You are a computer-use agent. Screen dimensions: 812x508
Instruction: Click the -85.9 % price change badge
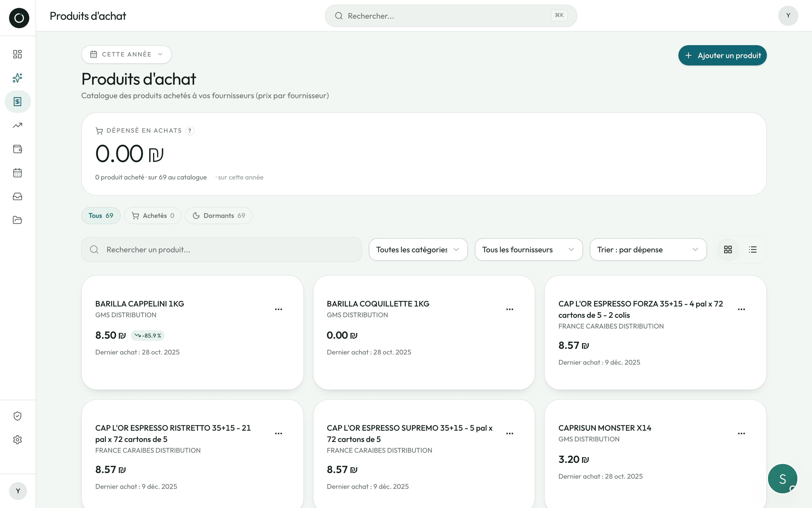coord(148,336)
